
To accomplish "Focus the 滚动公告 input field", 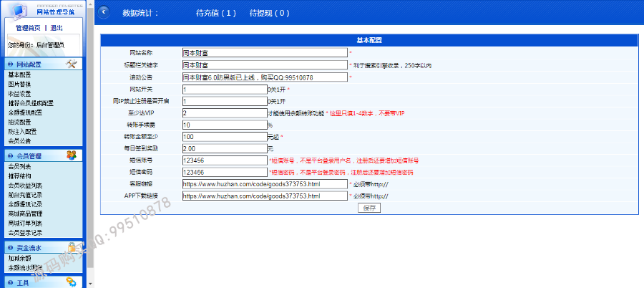I will (265, 77).
